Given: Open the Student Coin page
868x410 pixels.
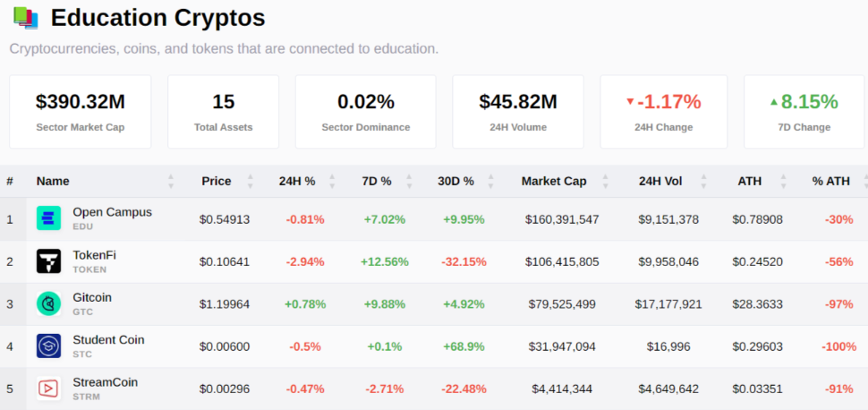Looking at the screenshot, I should (108, 340).
